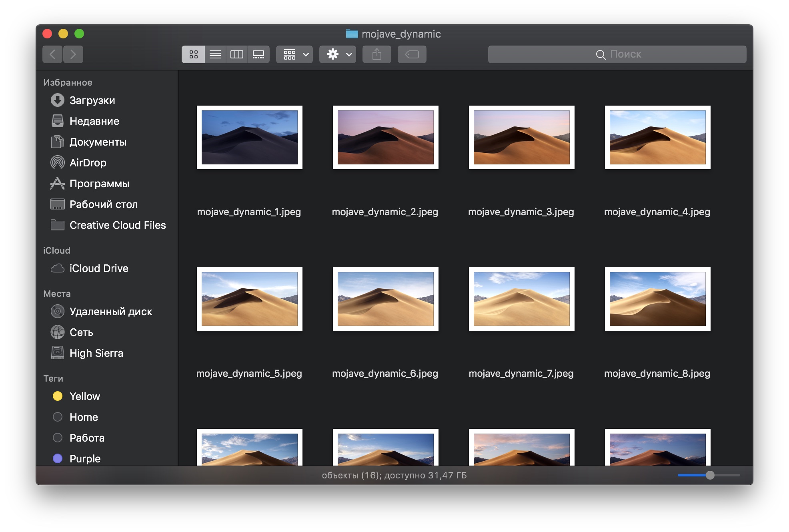Open AirDrop in the sidebar
The width and height of the screenshot is (789, 532).
[88, 163]
